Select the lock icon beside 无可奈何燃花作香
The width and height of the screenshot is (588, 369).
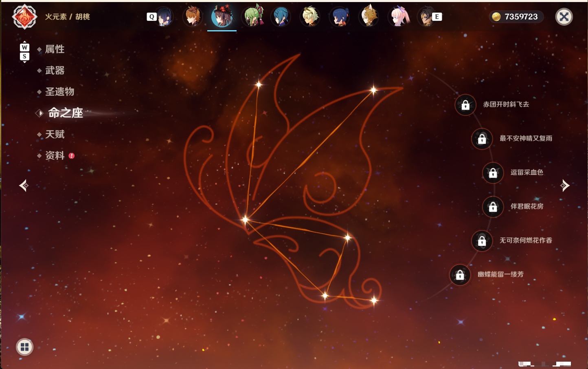click(x=482, y=241)
